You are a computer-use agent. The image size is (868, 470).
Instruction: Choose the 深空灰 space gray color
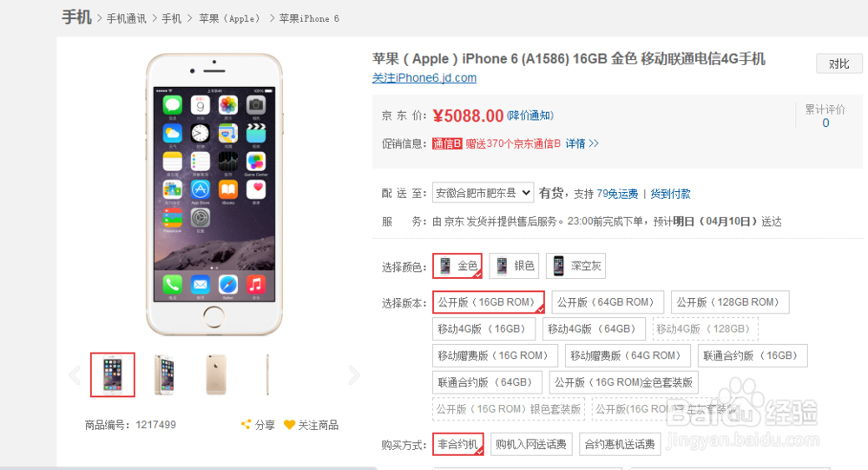tap(575, 266)
